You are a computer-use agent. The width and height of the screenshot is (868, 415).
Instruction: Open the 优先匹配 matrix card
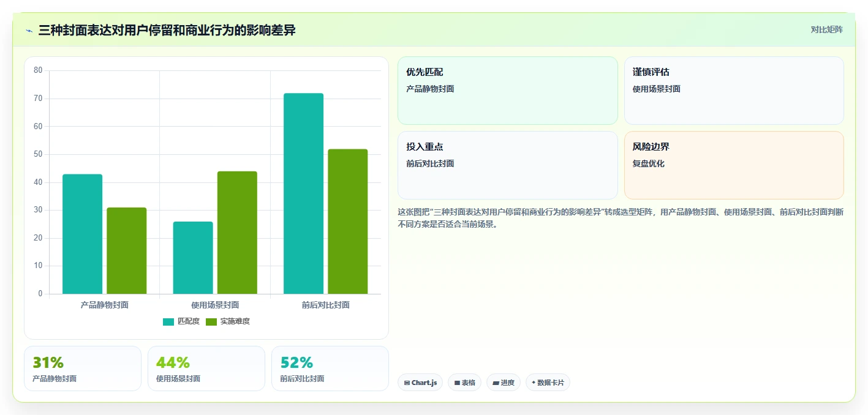click(508, 91)
